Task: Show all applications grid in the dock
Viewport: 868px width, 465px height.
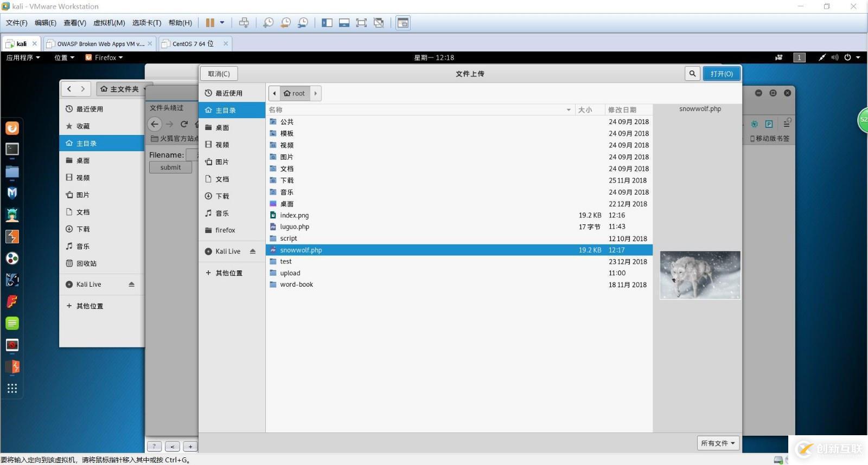Action: click(12, 389)
